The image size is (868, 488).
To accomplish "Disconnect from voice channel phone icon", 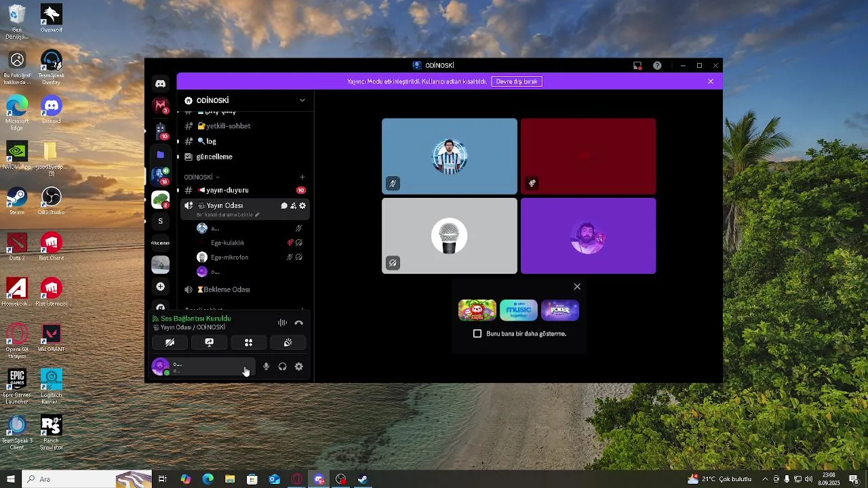I will [x=298, y=323].
